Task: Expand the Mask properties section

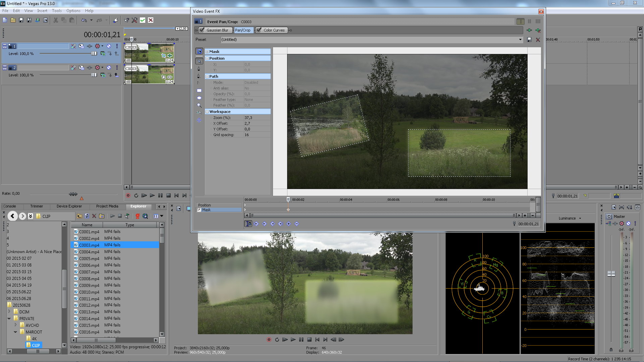Action: click(x=207, y=52)
